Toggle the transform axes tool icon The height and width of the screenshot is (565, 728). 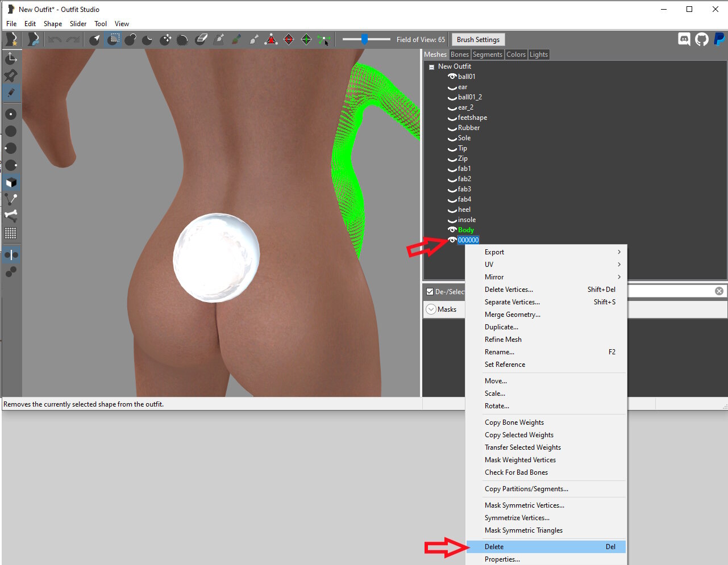pos(11,58)
